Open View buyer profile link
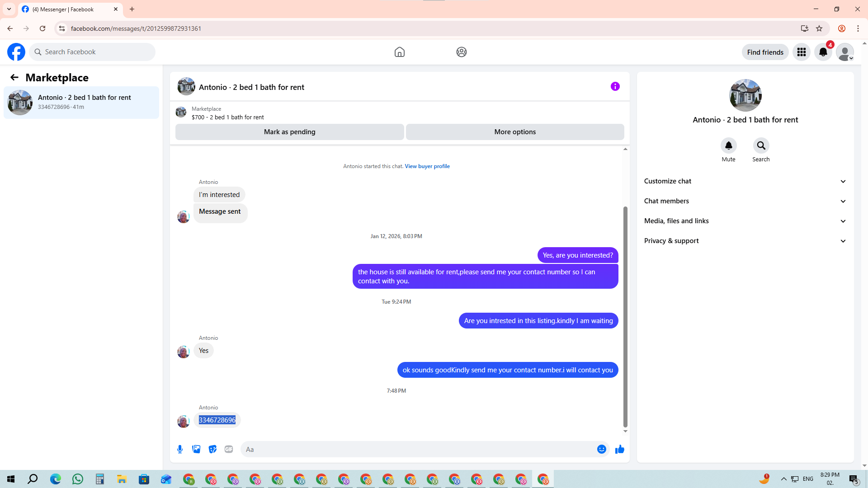868x488 pixels. (x=427, y=166)
